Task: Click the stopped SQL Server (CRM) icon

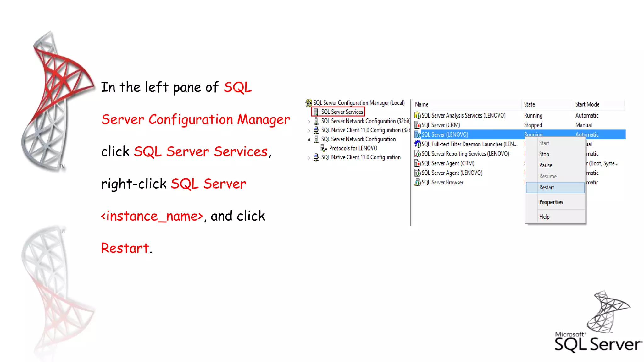Action: coord(417,125)
